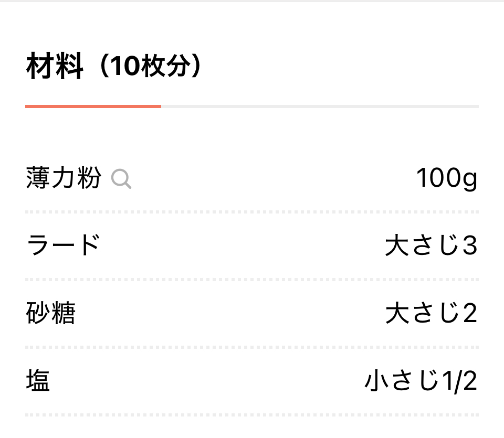The height and width of the screenshot is (438, 504).
Task: Click the thin gray bar at top
Action: coord(252,1)
